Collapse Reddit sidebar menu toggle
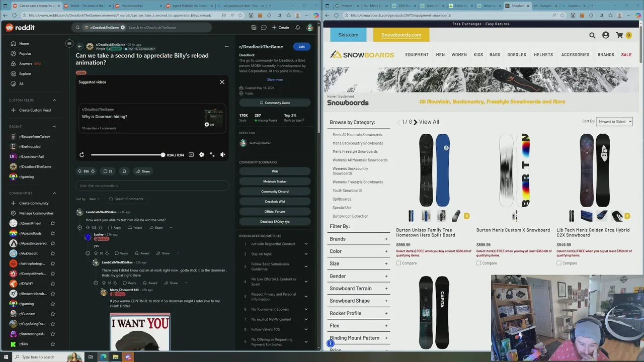Screen dimensions: 644x362 coord(69,44)
